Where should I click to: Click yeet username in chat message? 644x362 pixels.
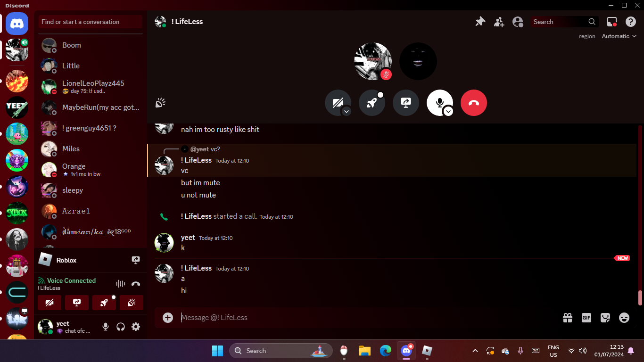pyautogui.click(x=188, y=238)
